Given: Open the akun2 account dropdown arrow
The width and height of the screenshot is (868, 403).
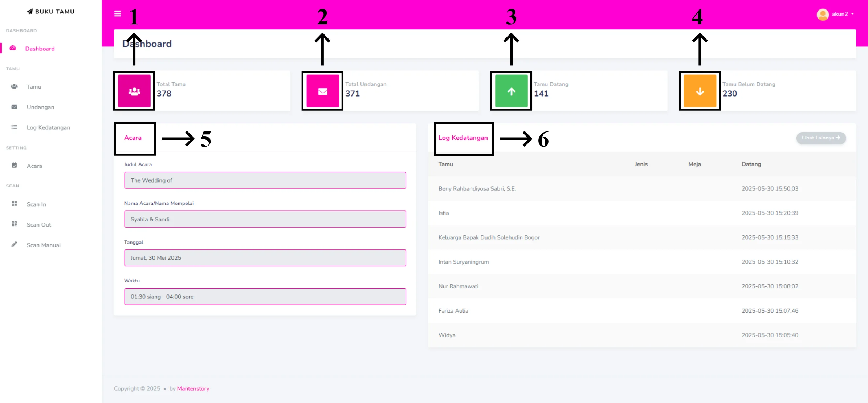Looking at the screenshot, I should [852, 14].
